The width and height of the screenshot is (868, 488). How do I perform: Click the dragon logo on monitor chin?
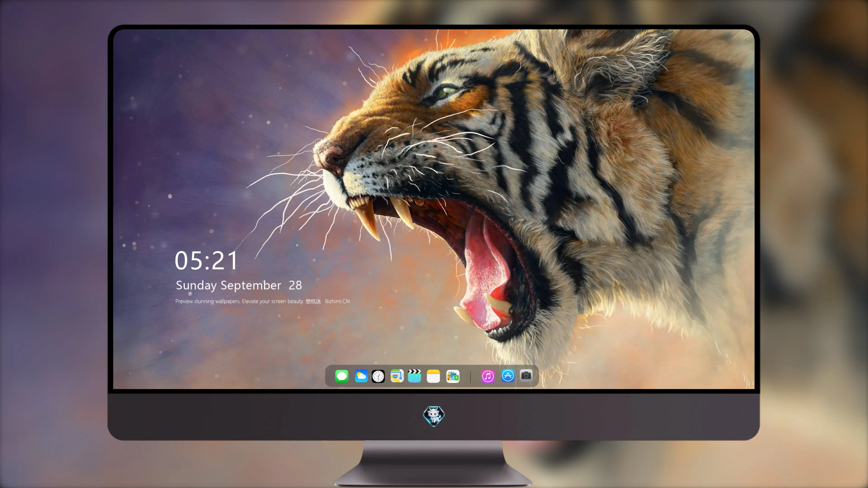[x=434, y=416]
